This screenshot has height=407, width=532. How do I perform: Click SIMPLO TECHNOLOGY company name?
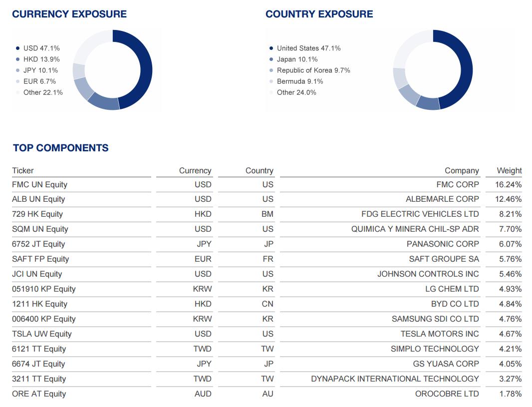(x=435, y=349)
